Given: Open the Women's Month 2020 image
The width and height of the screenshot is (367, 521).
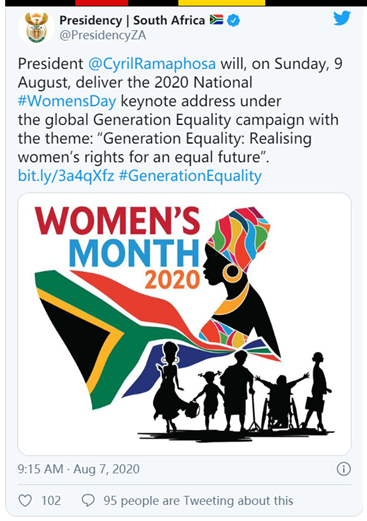Looking at the screenshot, I should pyautogui.click(x=184, y=324).
